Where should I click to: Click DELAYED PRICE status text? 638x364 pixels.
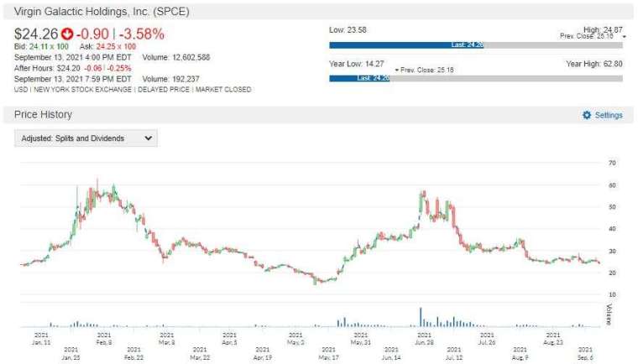click(x=164, y=90)
